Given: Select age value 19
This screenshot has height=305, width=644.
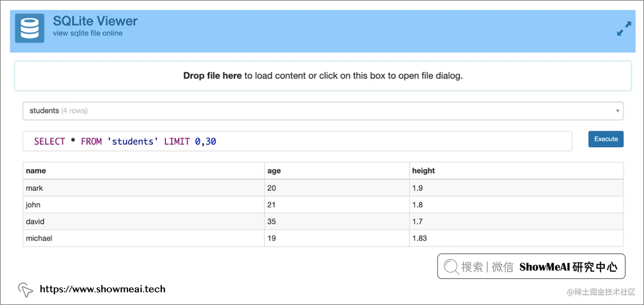Looking at the screenshot, I should coord(337,238).
